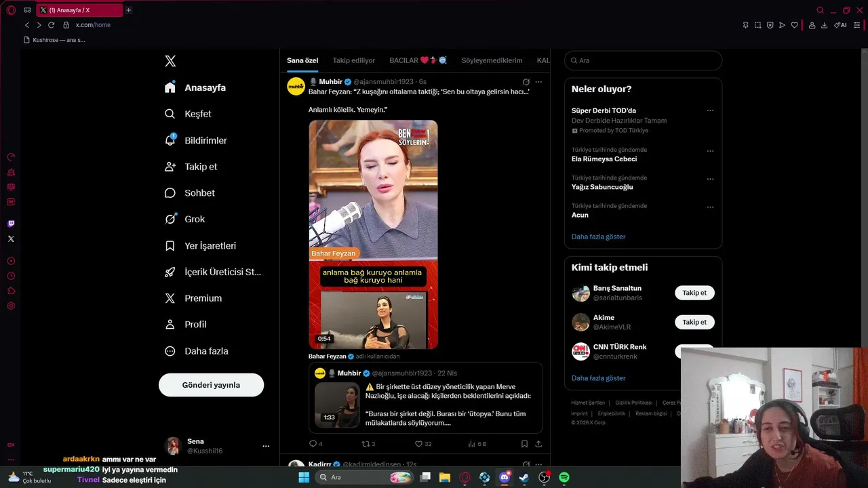Click the address bar x.com/home
The height and width of the screenshot is (488, 868).
[93, 25]
